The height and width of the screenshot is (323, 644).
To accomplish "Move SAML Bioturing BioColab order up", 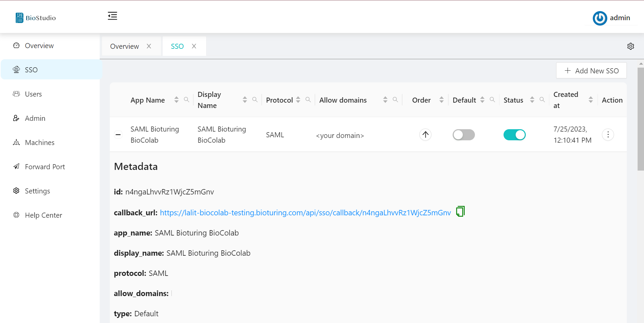I will tap(425, 135).
